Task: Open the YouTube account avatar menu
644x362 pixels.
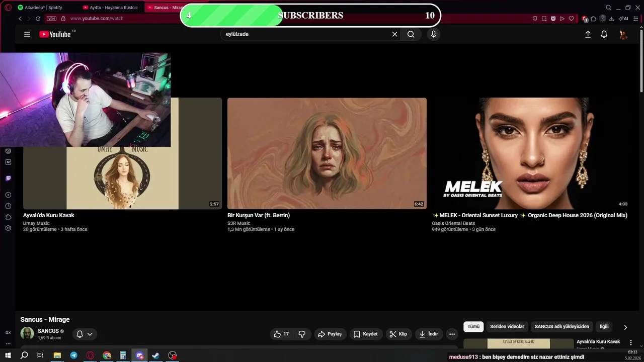Action: (x=623, y=34)
